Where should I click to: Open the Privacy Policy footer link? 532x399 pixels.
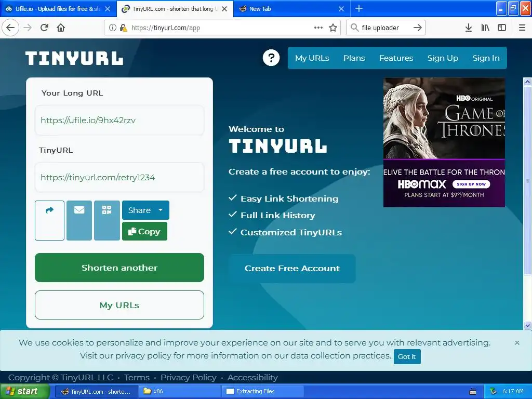click(x=188, y=378)
